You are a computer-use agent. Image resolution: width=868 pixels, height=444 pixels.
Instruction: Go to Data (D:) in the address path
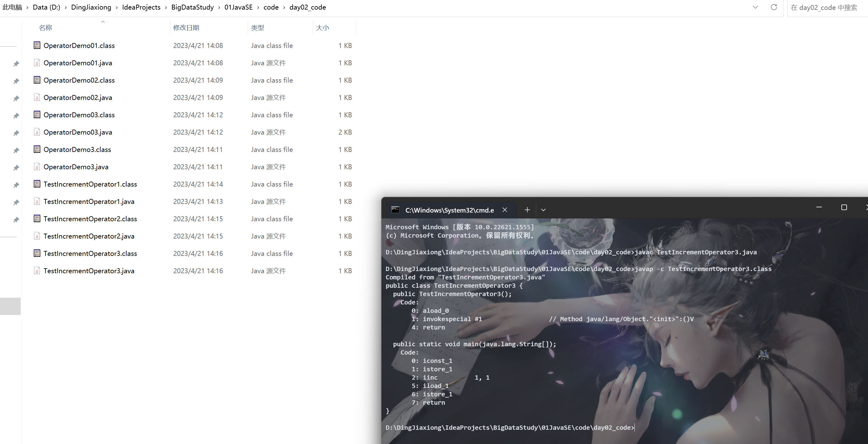[46, 7]
